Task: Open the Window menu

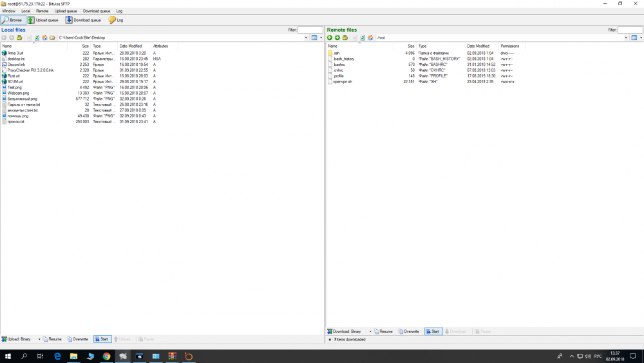Action: 8,11
